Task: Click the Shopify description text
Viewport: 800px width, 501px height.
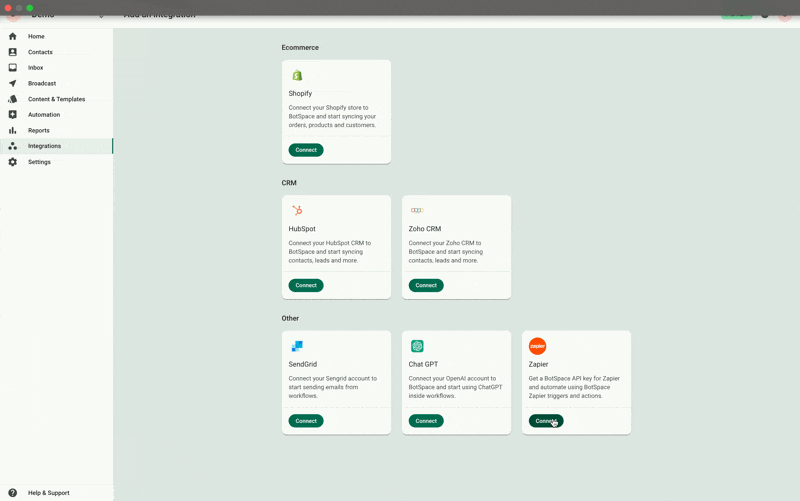Action: [x=332, y=116]
